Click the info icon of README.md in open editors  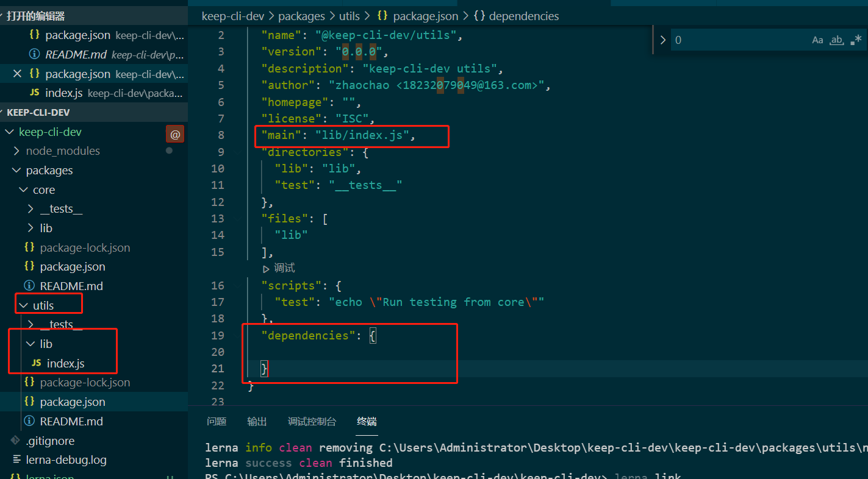(x=35, y=54)
